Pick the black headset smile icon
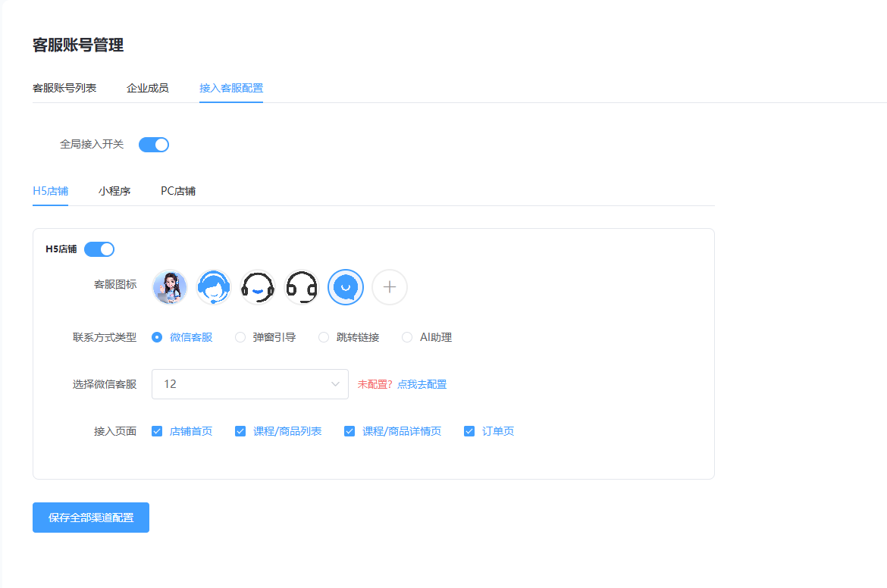The height and width of the screenshot is (588, 887). 258,287
